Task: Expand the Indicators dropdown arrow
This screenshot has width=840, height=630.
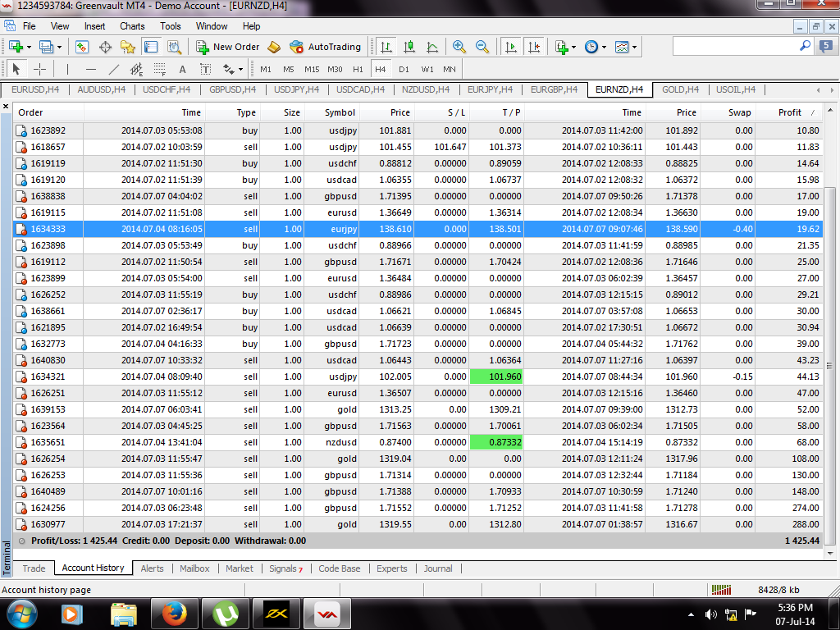Action: (x=573, y=47)
